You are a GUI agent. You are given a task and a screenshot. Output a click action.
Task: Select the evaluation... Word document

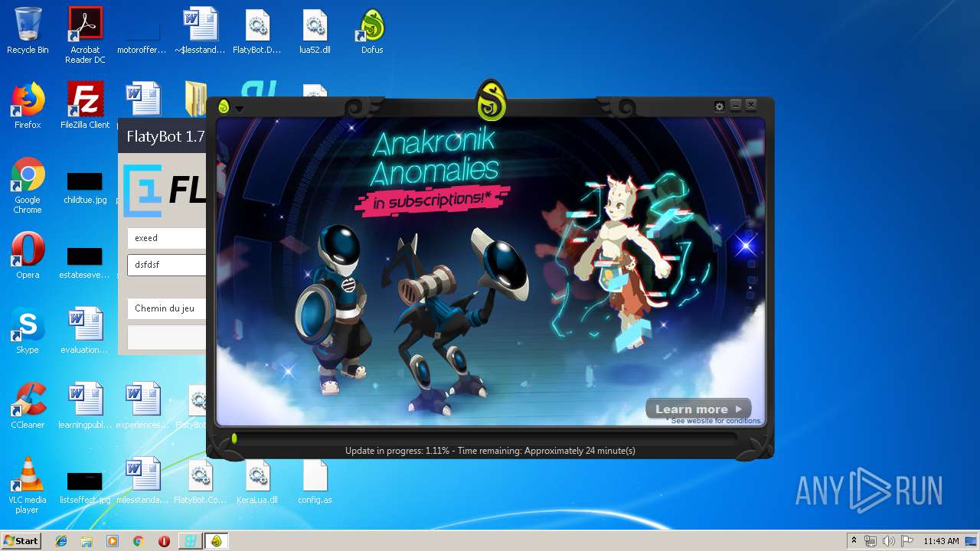85,331
